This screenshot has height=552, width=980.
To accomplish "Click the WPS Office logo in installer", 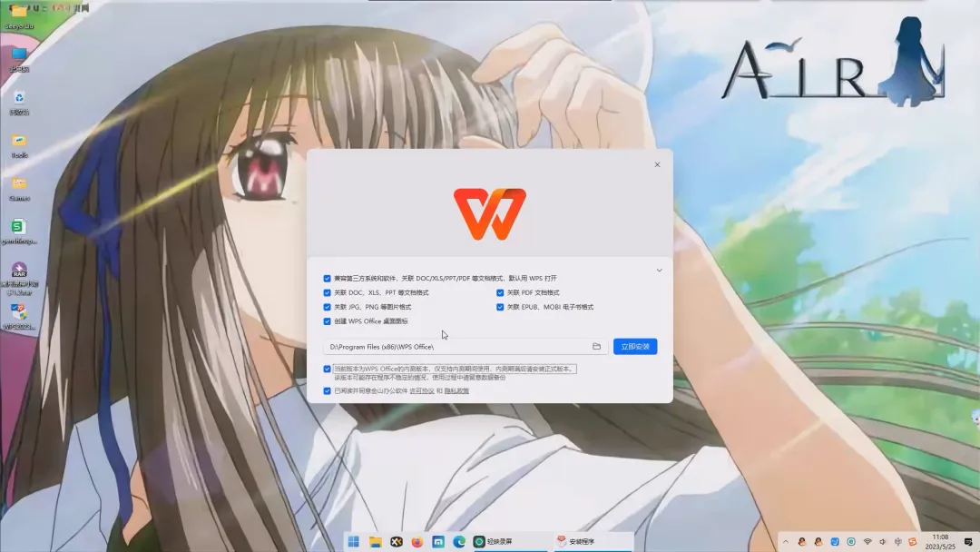I will (490, 213).
